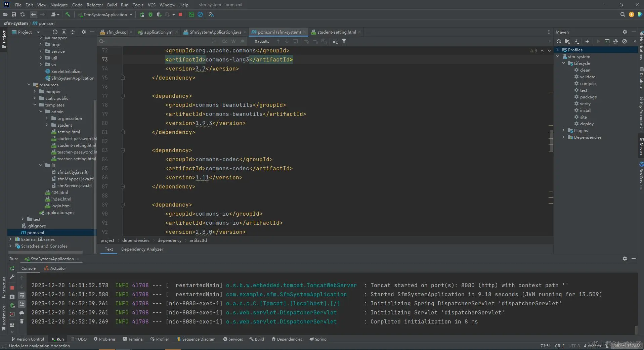
Task: Click Skip Tests mode icon in Maven
Action: click(625, 41)
